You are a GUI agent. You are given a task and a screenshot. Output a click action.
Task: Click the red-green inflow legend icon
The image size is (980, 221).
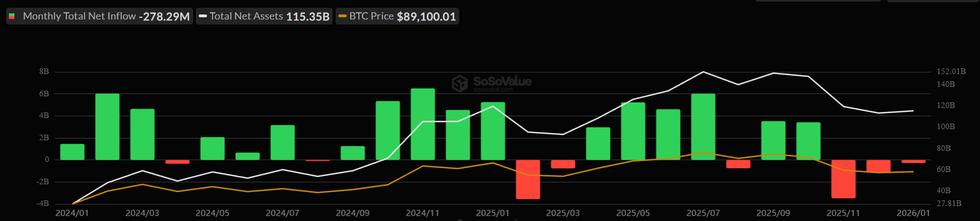tap(12, 16)
